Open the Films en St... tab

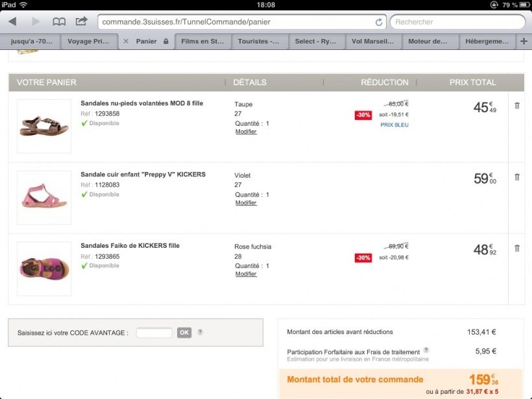(202, 42)
